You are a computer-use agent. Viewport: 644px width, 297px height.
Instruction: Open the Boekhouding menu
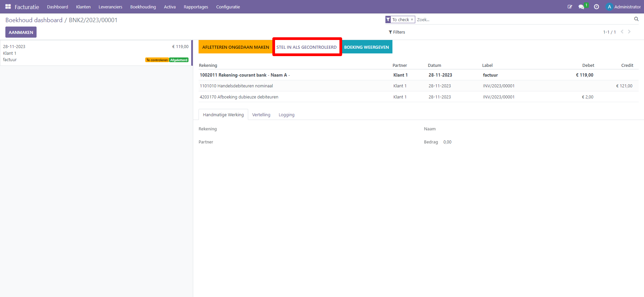[143, 7]
